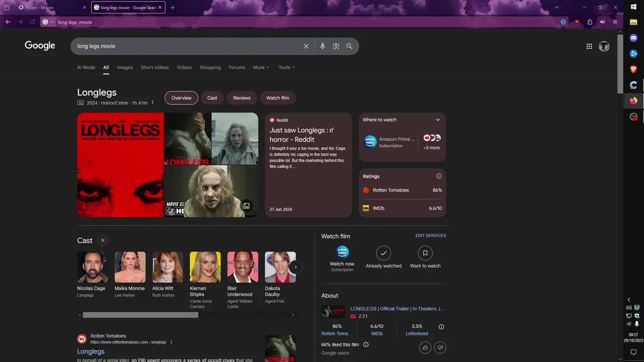Open the image gallery icon on photos

click(x=247, y=206)
